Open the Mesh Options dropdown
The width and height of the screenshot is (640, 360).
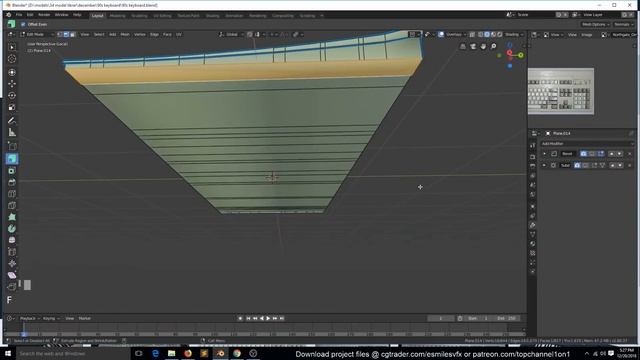(x=595, y=24)
